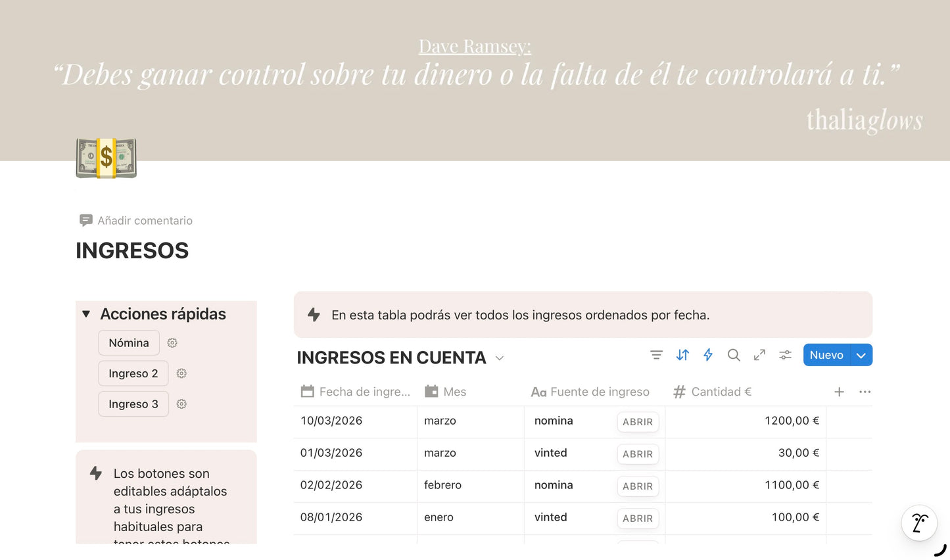This screenshot has width=950, height=560.
Task: Expand the INGRESOS EN CUENTA view chevron
Action: 499,358
